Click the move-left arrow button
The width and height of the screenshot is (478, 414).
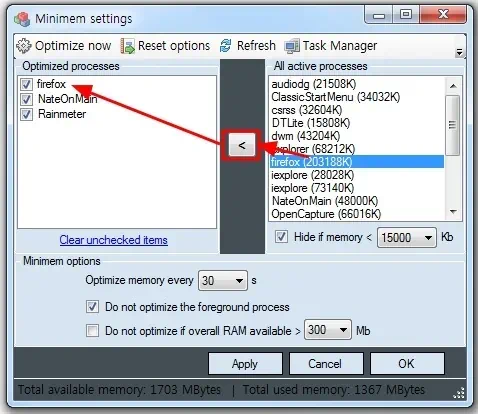click(x=242, y=145)
